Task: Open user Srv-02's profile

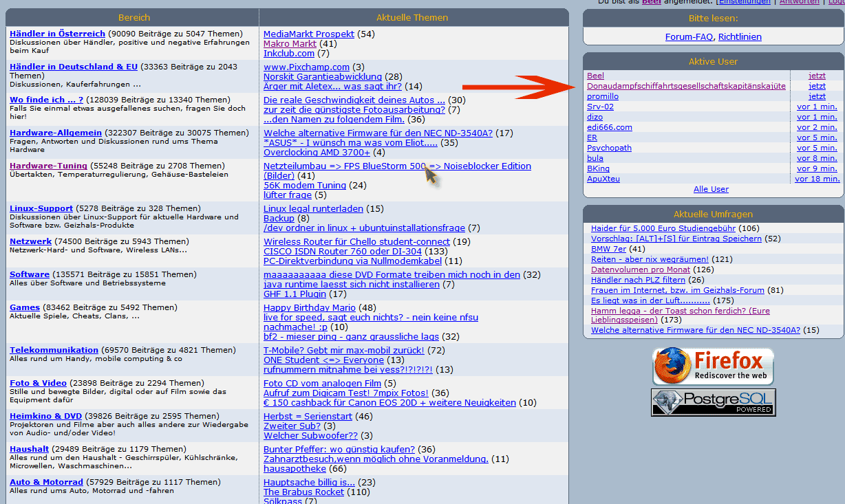Action: coord(600,107)
